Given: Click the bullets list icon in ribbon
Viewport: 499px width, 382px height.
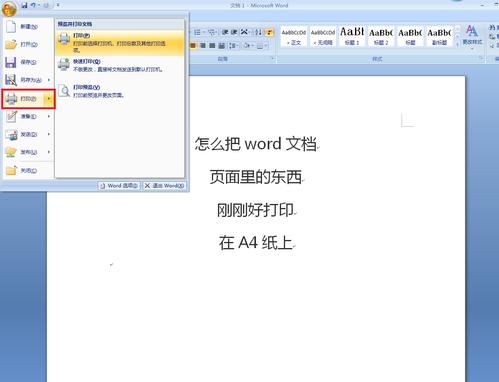Looking at the screenshot, I should click(x=198, y=32).
